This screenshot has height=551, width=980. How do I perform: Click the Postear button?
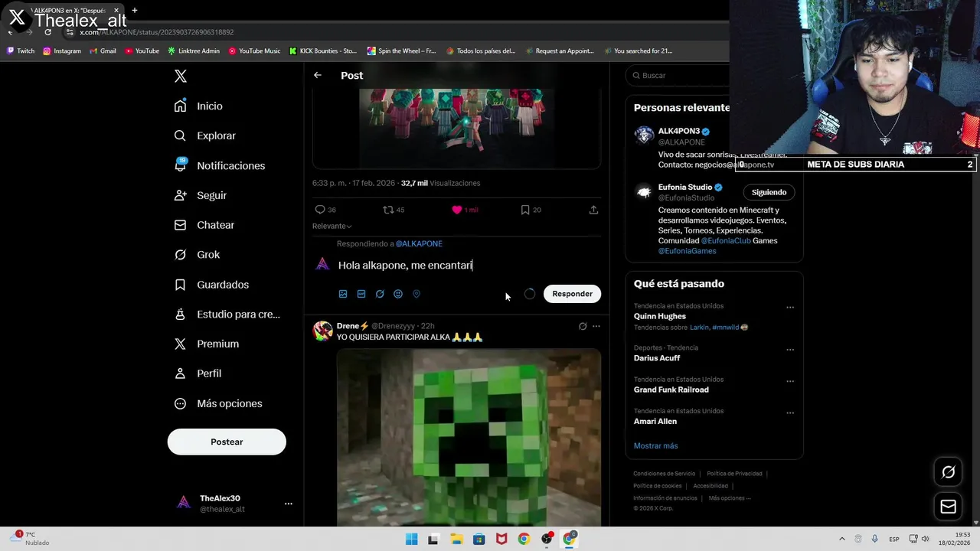tap(227, 442)
